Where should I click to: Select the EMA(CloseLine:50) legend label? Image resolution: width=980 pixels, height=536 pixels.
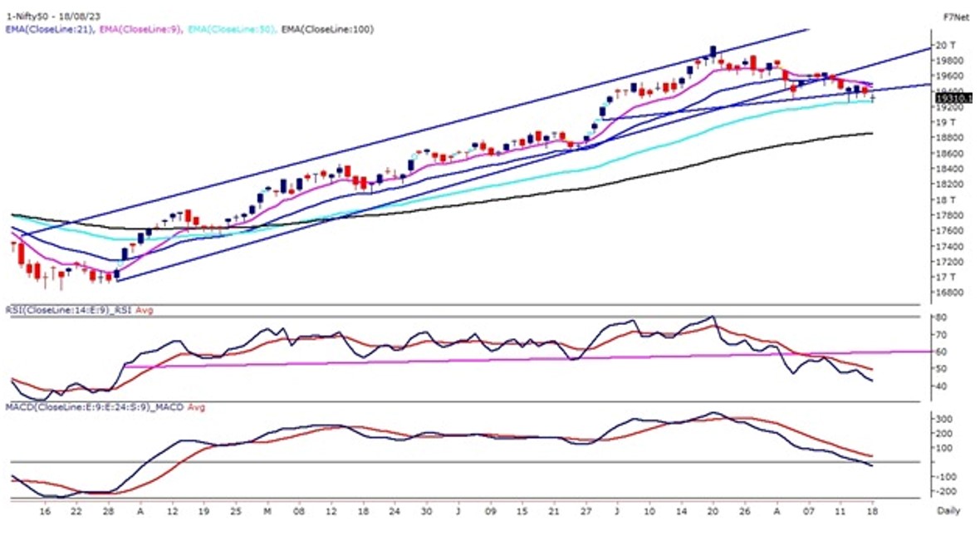tap(231, 29)
